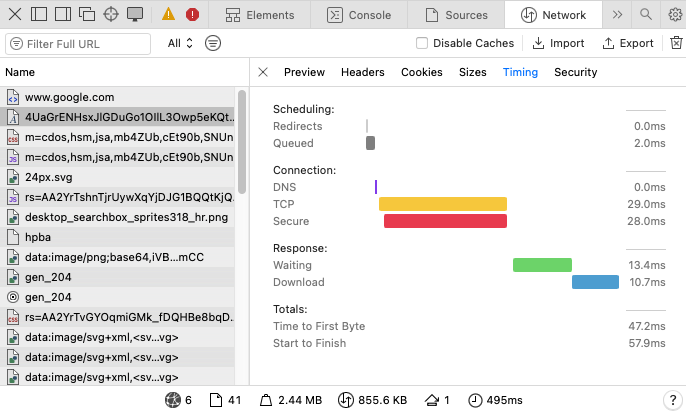Image resolution: width=686 pixels, height=412 pixels.
Task: Focus the Filter Full URL field
Action: click(78, 44)
